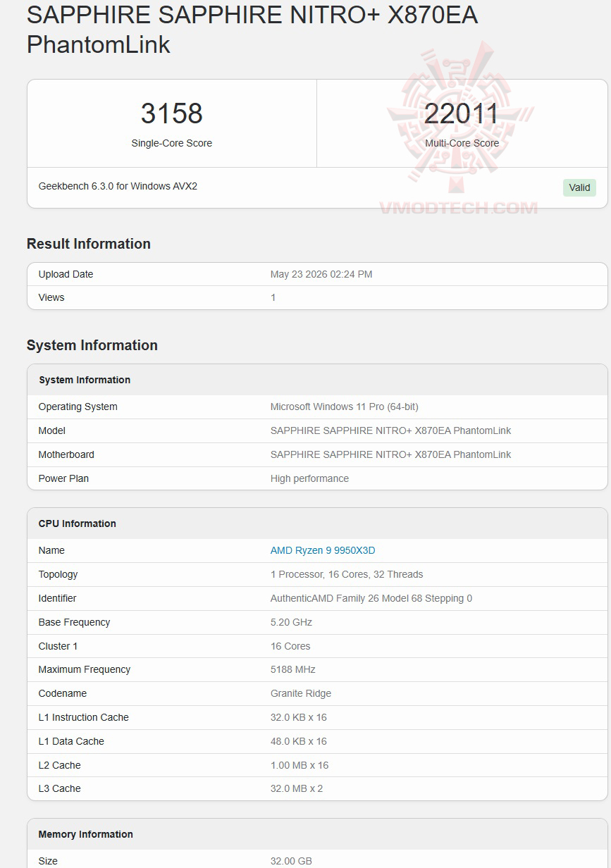Click the Maximum Frequency label
The image size is (611, 868).
pos(85,669)
